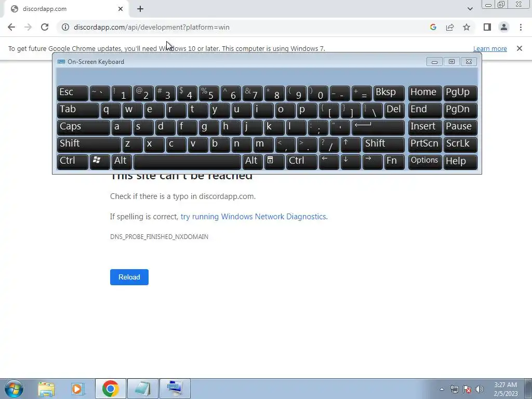532x399 pixels.
Task: Tap the Home key
Action: tap(425, 93)
